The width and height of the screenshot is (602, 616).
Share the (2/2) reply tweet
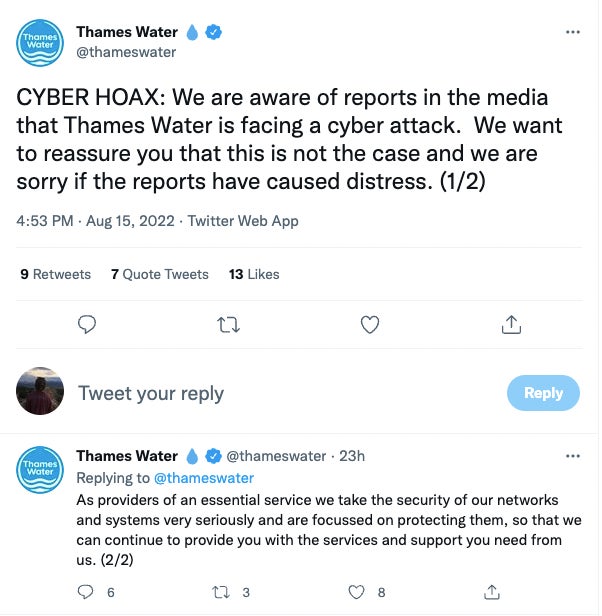(491, 592)
